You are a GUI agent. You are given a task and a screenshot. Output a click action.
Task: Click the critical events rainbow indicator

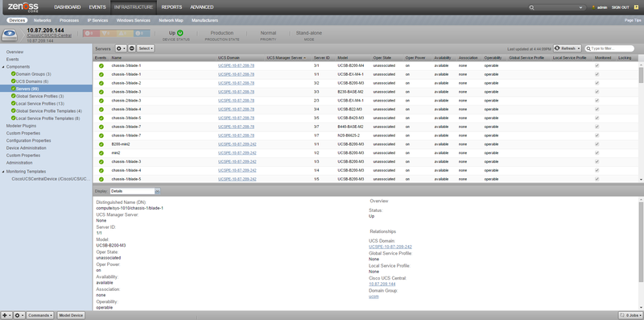tap(91, 33)
